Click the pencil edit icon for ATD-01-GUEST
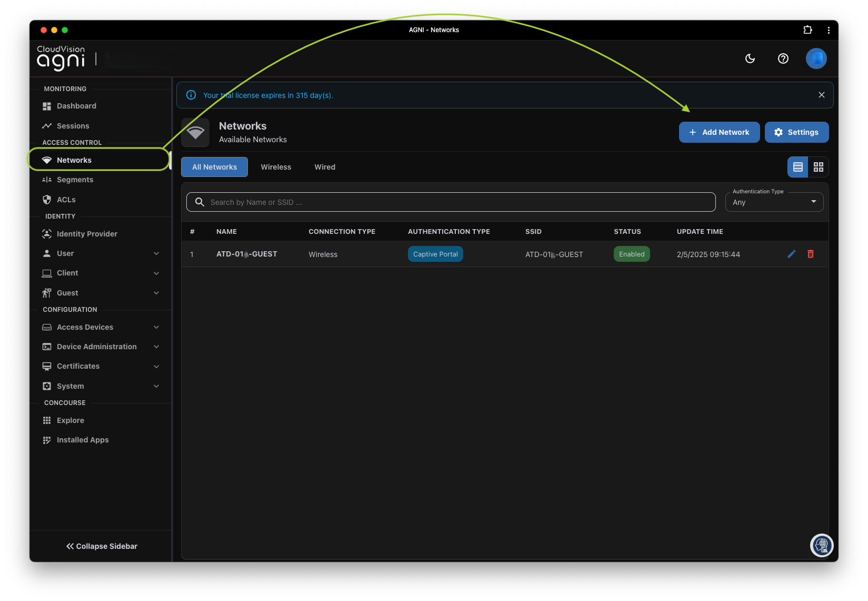Screen dimensions: 868x601 (x=791, y=254)
